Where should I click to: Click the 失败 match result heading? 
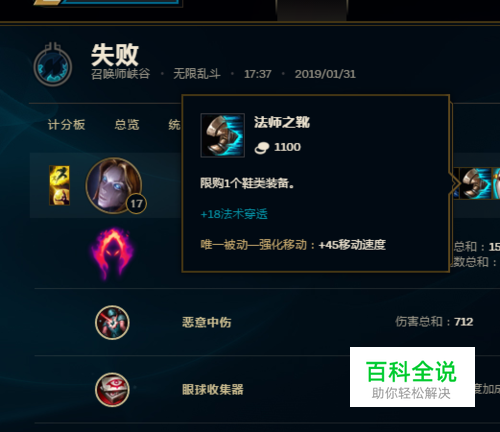(115, 55)
